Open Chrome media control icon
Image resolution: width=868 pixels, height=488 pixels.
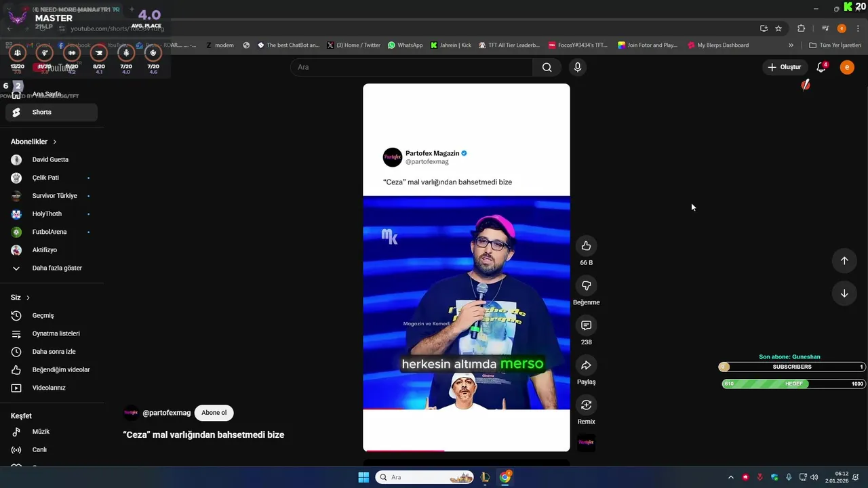tap(825, 28)
